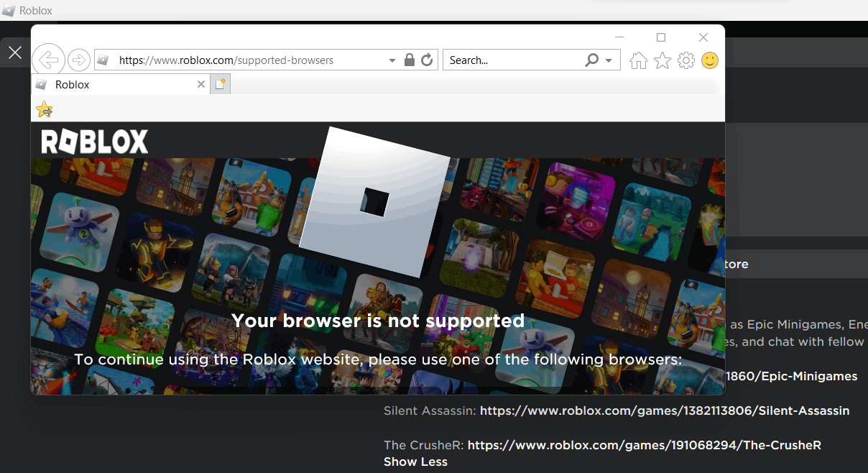Open the Silent-Assassin game link in background window
This screenshot has width=868, height=473.
tap(665, 410)
